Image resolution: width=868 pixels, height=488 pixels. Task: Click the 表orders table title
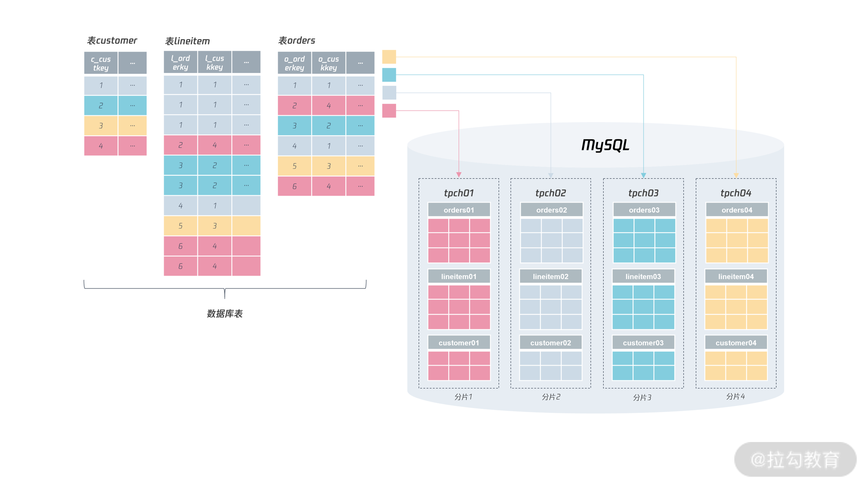pyautogui.click(x=296, y=40)
